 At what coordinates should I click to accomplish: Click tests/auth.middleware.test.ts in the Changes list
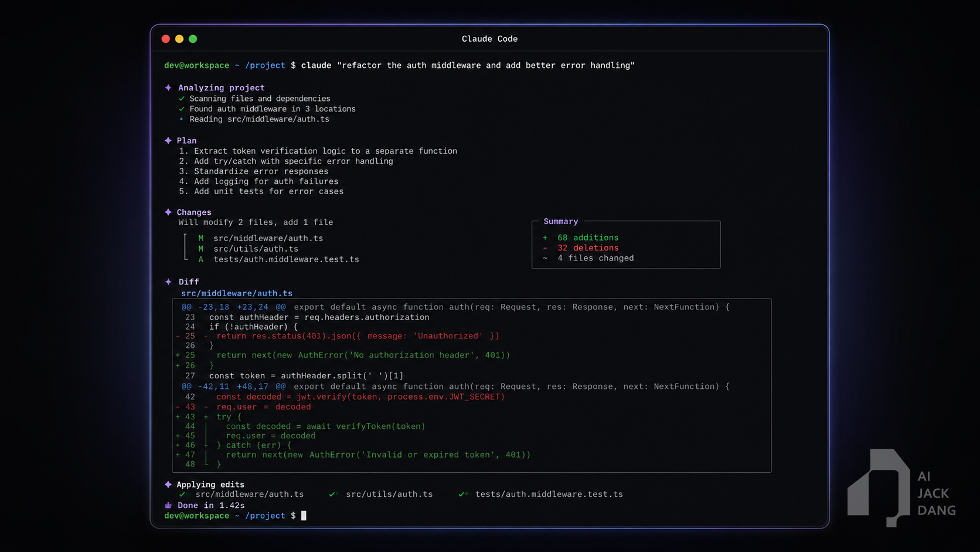(286, 259)
